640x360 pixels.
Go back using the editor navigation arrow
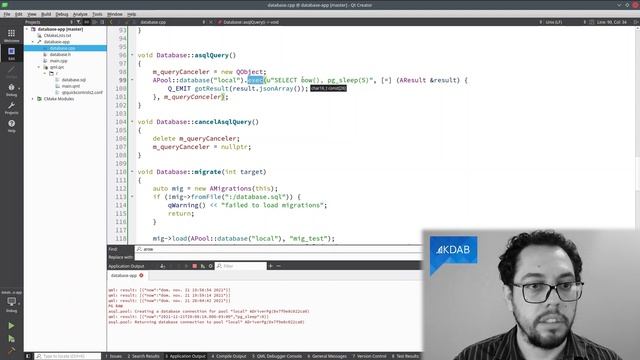(111, 22)
